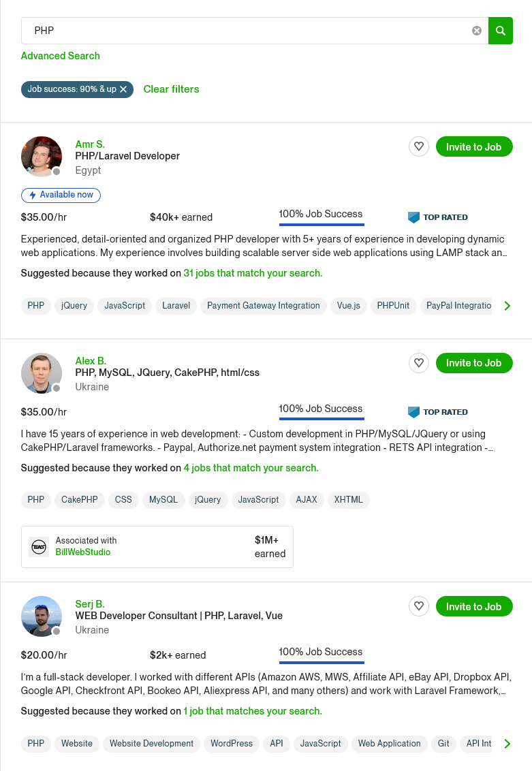Open Amr S.'s profile picture

(x=41, y=156)
